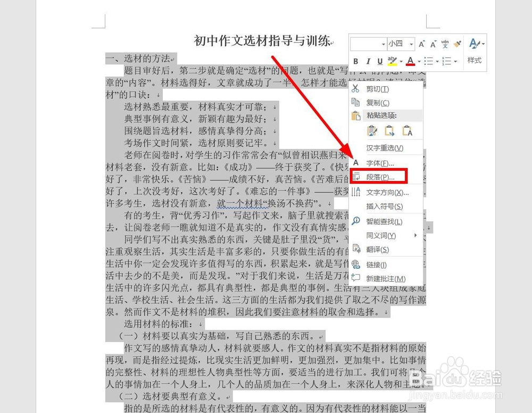Select 汉字重选(V) menu entry

386,148
